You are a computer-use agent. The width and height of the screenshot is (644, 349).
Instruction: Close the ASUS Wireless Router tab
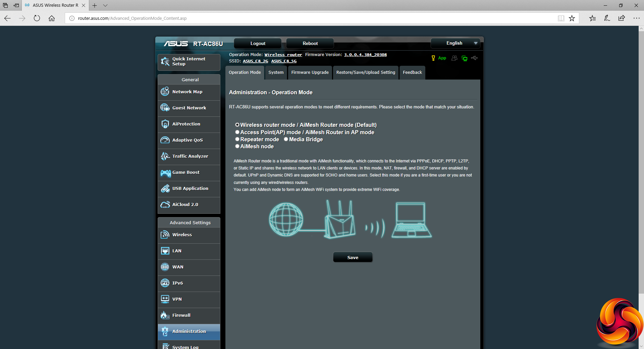84,5
